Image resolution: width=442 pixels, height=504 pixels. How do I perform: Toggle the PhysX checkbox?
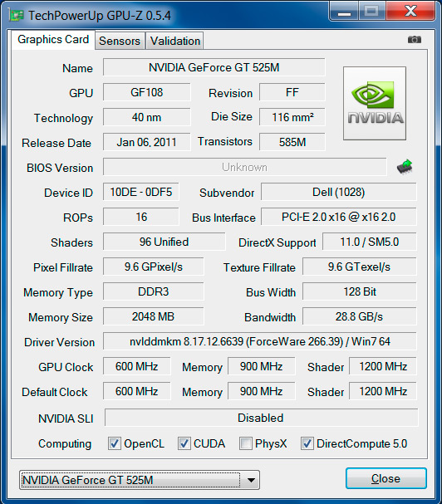point(245,443)
